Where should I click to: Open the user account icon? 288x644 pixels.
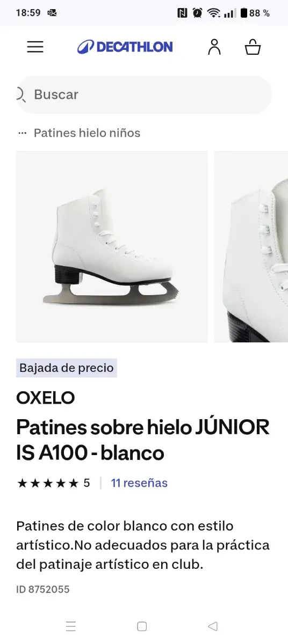pyautogui.click(x=214, y=47)
